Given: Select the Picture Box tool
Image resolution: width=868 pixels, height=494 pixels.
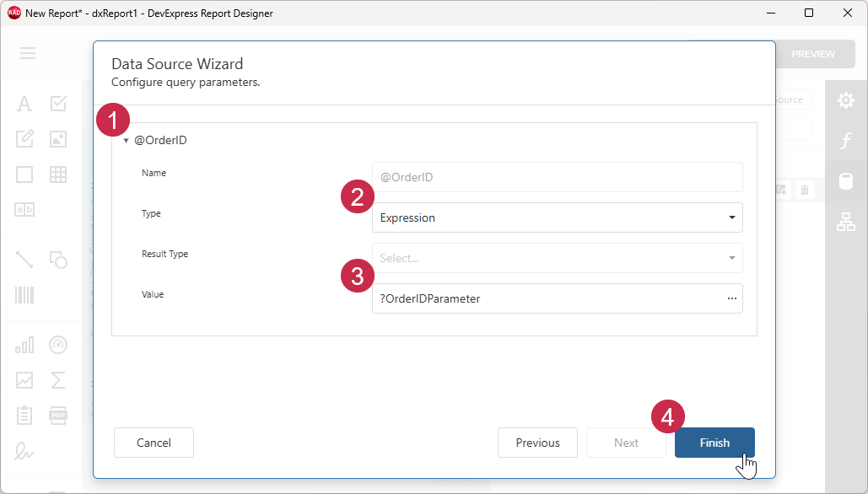Looking at the screenshot, I should [57, 138].
